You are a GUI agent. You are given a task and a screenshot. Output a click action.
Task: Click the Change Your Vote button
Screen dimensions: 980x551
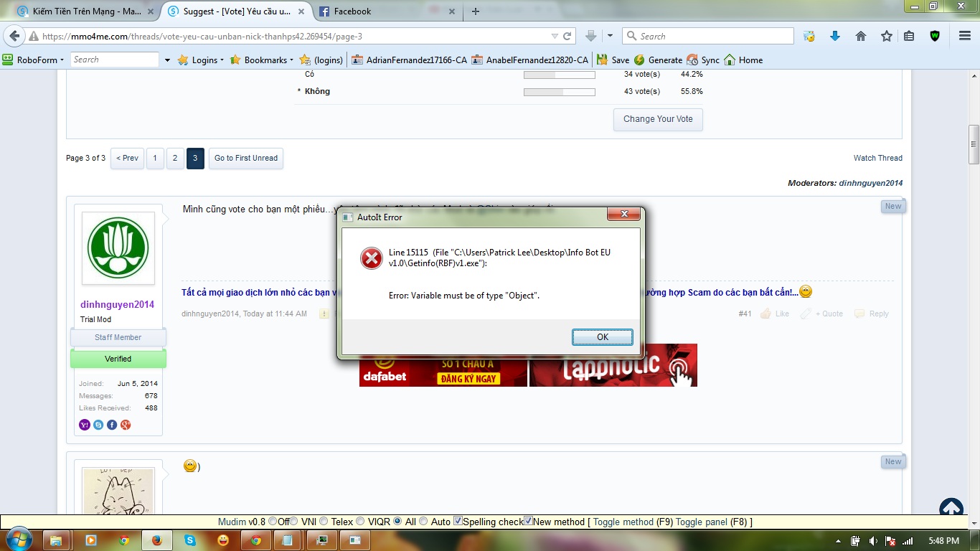pyautogui.click(x=658, y=119)
